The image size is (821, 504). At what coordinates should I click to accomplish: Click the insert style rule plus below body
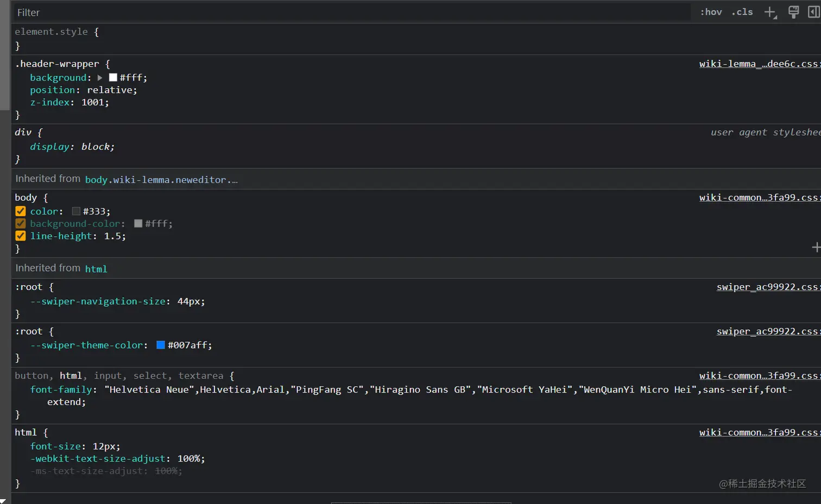[x=816, y=248]
